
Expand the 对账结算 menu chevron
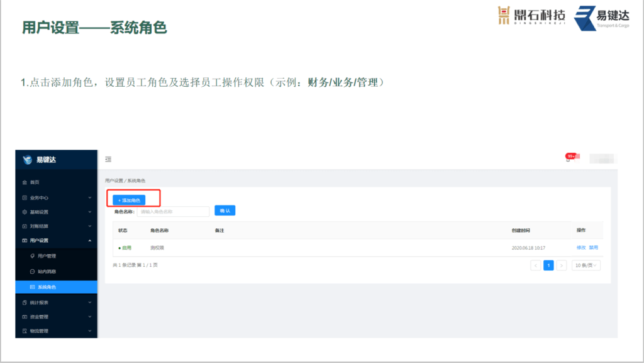89,226
